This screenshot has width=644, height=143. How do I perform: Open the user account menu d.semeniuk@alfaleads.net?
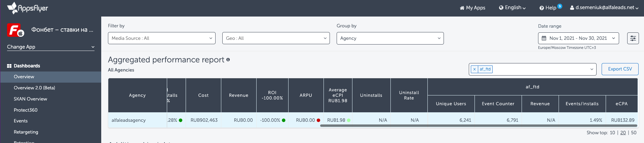(604, 7)
